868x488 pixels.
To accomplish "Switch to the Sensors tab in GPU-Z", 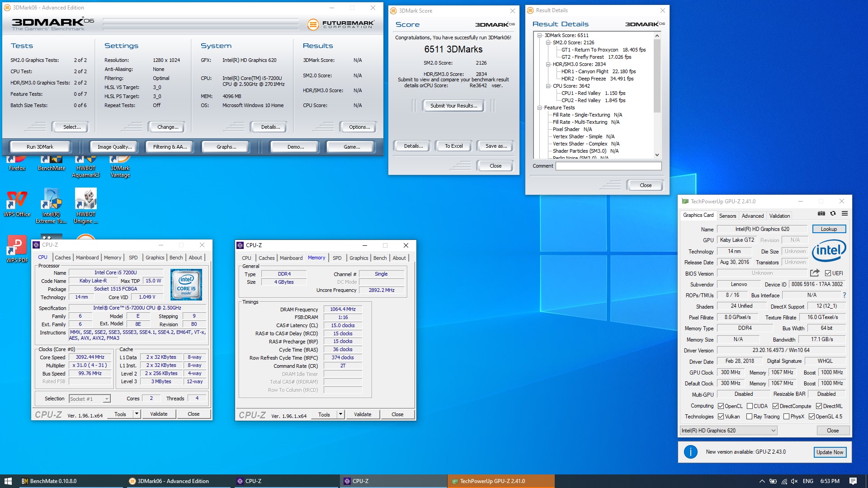I will 727,216.
